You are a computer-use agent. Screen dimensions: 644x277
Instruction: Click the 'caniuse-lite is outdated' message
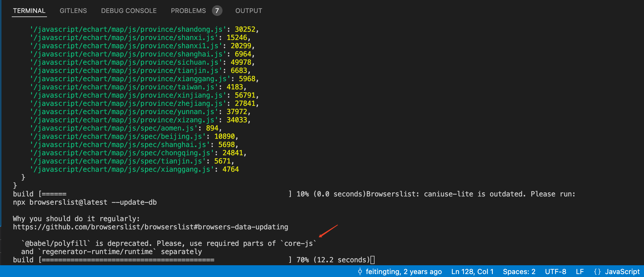475,194
